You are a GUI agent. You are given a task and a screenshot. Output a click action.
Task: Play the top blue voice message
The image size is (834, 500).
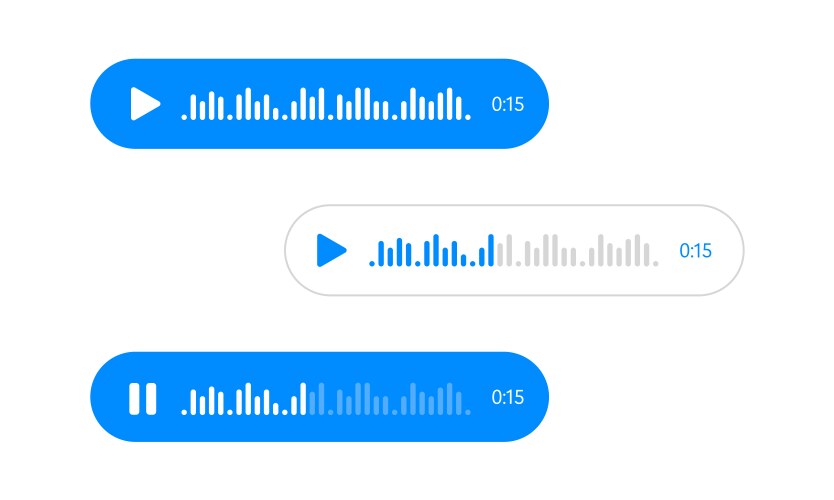point(145,104)
